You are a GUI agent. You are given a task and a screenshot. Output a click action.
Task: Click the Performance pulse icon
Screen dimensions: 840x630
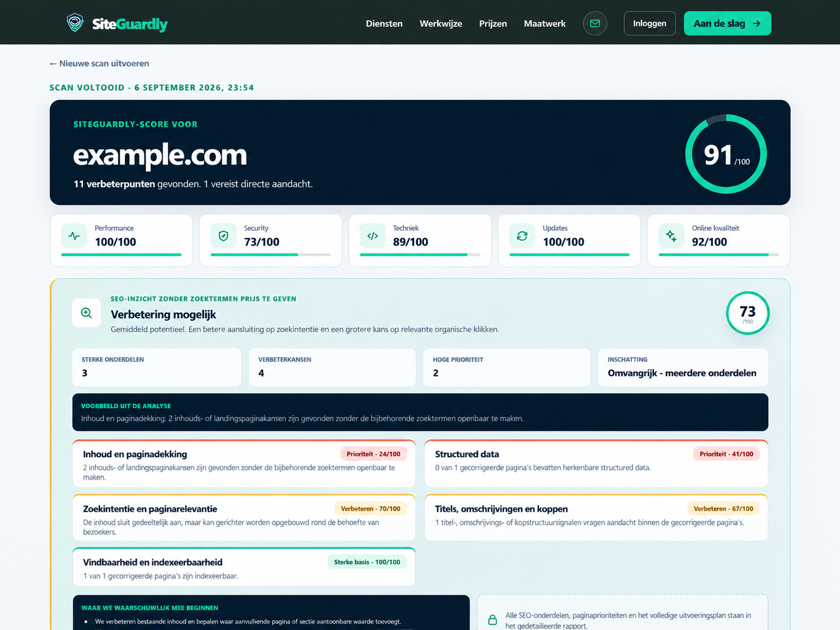pos(74,236)
